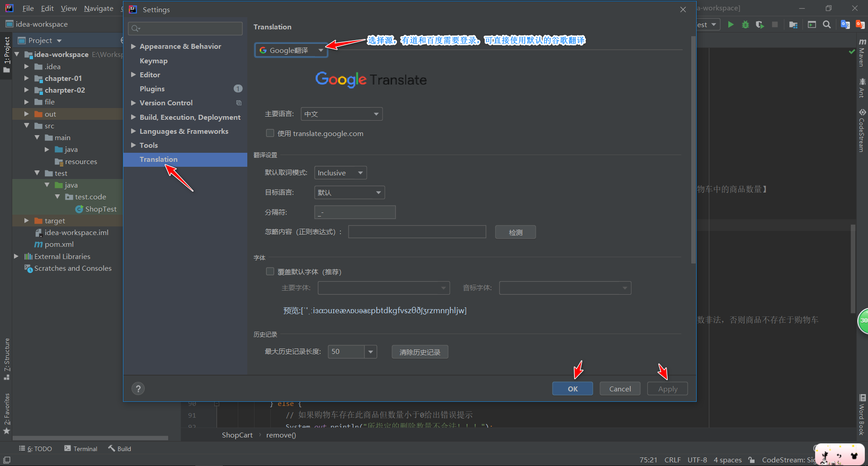Click the Cancel button
868x466 pixels.
tap(620, 389)
